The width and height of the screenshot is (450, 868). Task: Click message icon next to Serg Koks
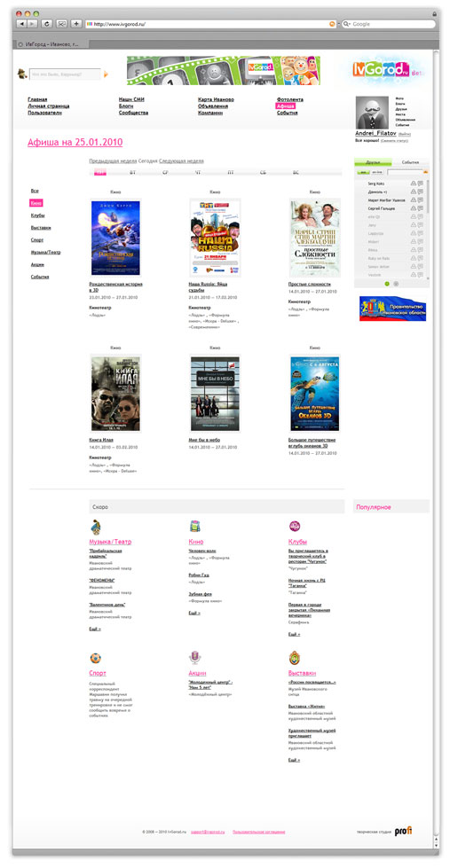(420, 184)
